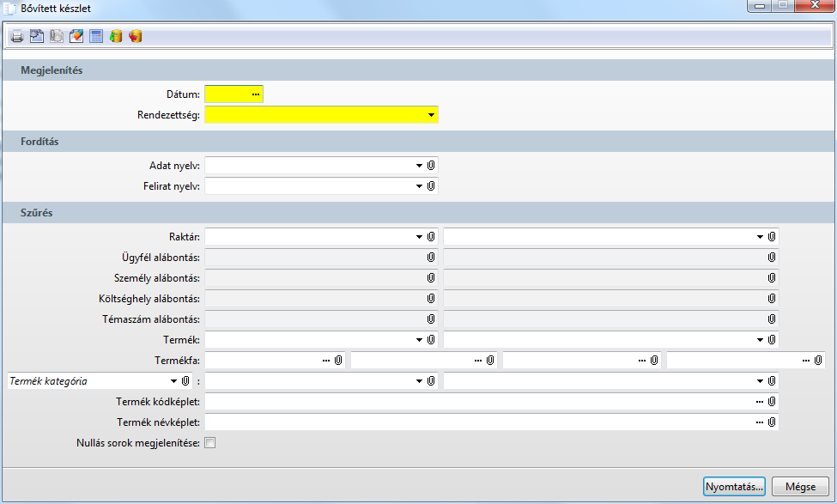Open the second Raktár dropdown arrow
This screenshot has width=837, height=504.
click(760, 236)
